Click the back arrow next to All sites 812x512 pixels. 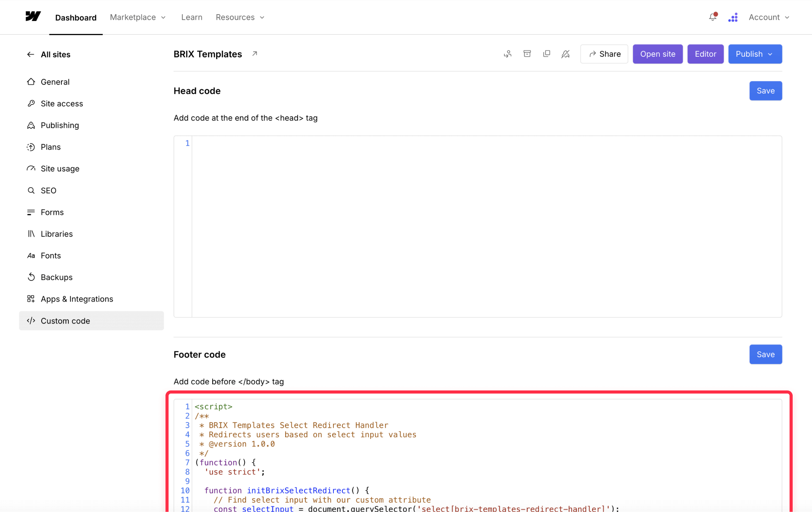click(x=31, y=55)
